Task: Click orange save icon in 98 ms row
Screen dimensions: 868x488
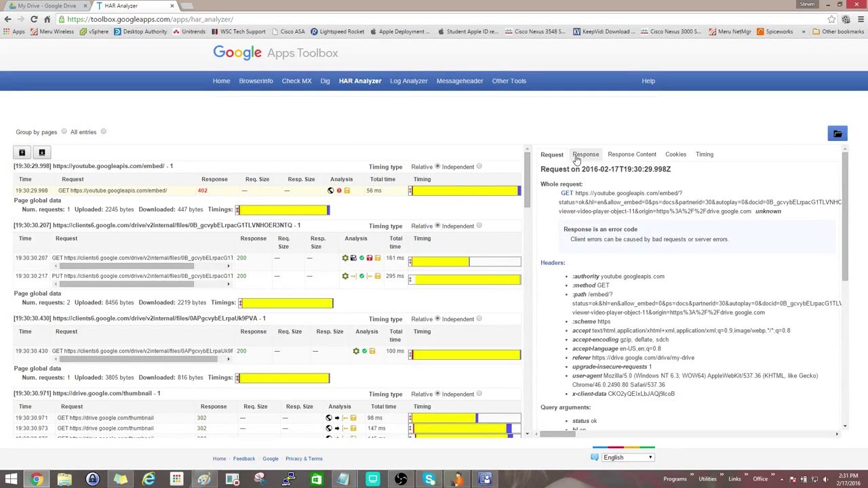Action: click(x=353, y=418)
